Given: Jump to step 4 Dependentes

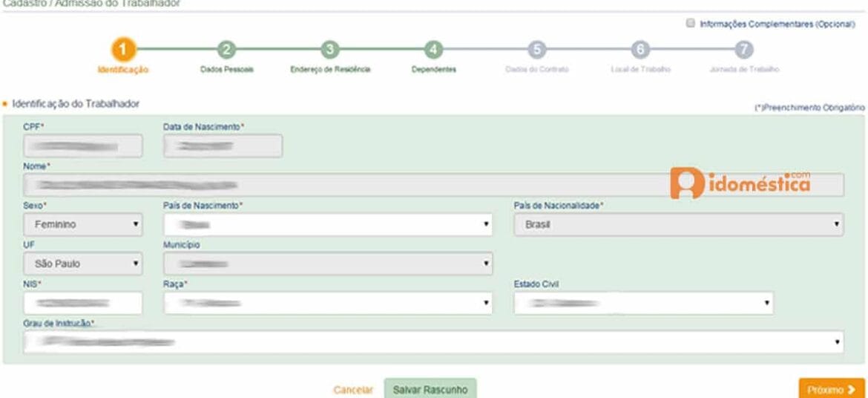Looking at the screenshot, I should [434, 50].
